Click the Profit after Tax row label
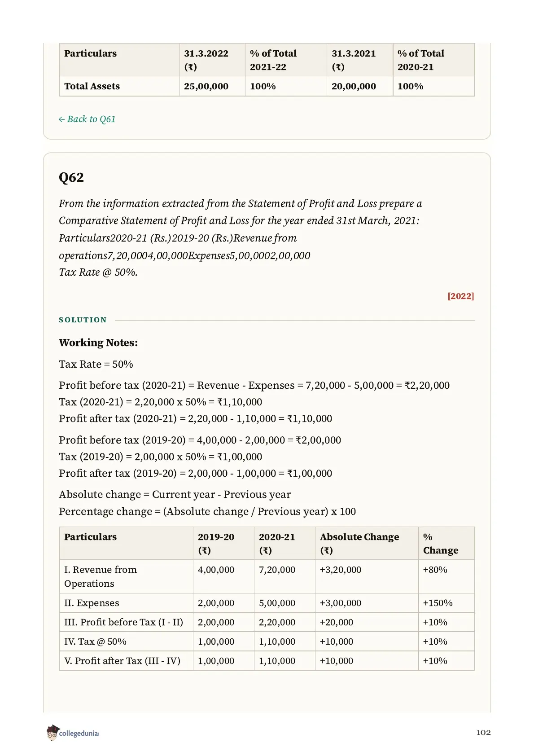Screen dimensions: 534x756 (122, 661)
